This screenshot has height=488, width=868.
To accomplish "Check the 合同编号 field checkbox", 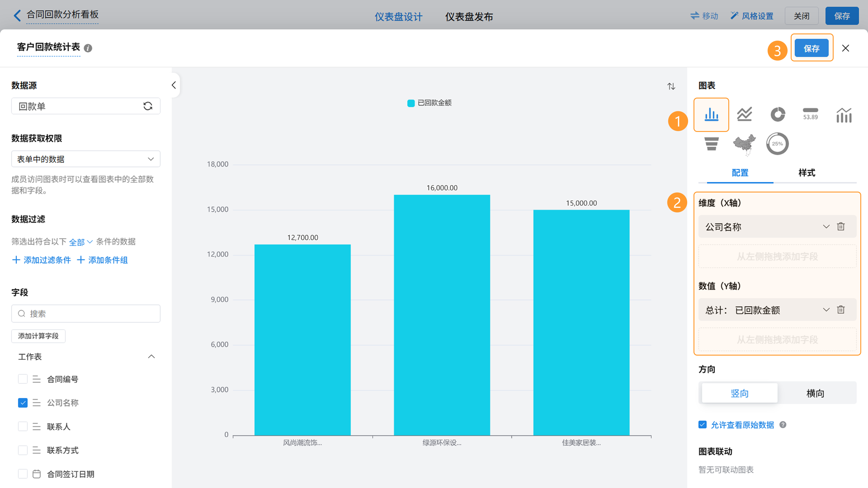I will click(23, 379).
